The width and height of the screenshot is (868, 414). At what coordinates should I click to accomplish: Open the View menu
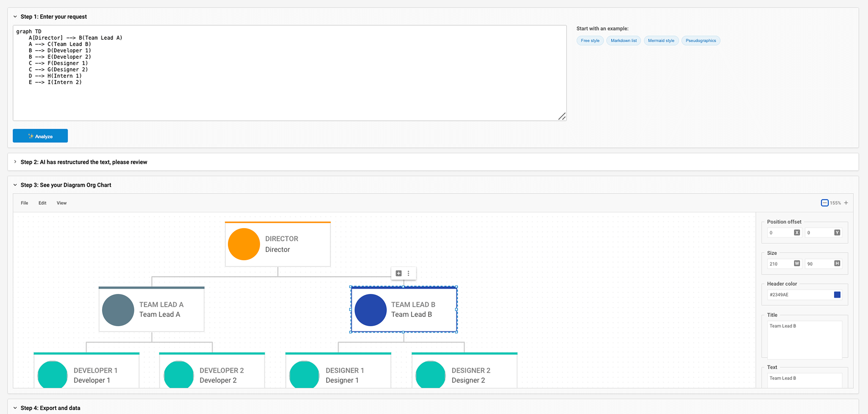click(x=62, y=203)
